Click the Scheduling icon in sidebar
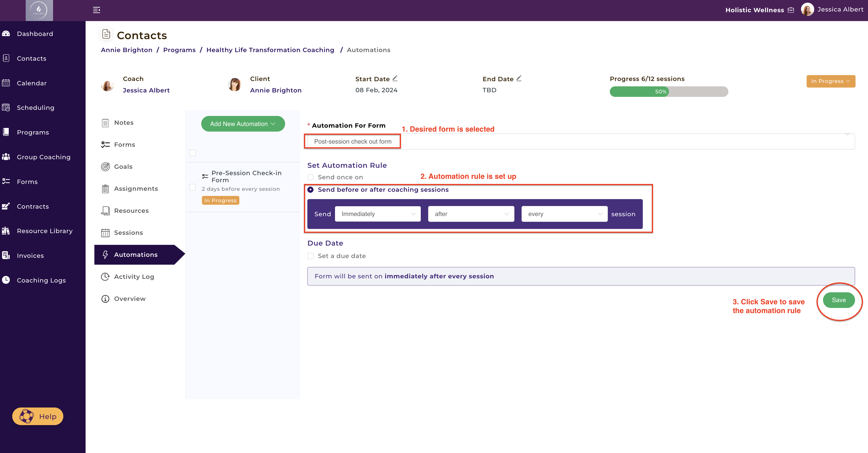The width and height of the screenshot is (868, 453). tap(6, 108)
